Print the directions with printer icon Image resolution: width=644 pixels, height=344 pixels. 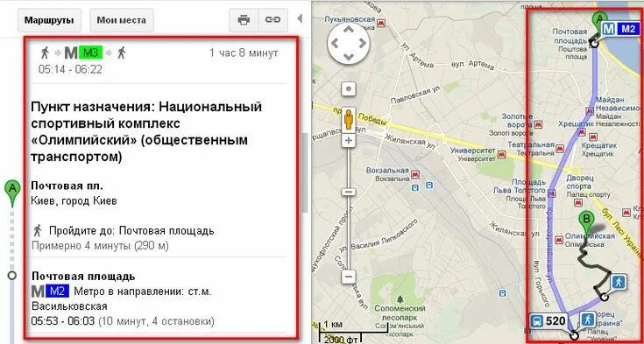[244, 20]
